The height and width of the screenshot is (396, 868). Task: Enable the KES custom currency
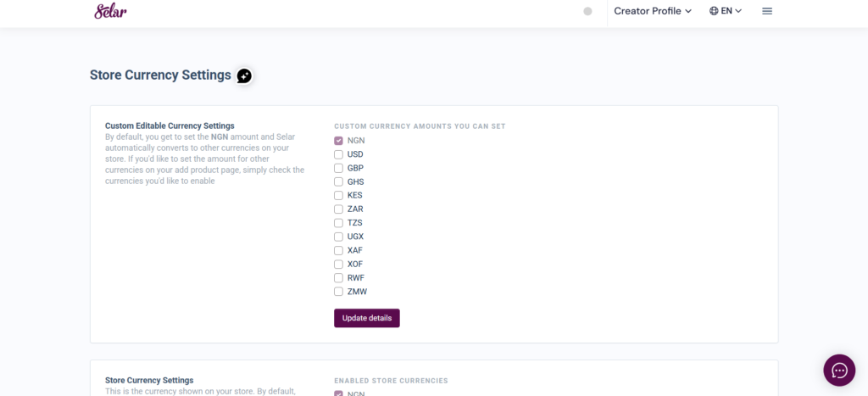[x=338, y=195]
